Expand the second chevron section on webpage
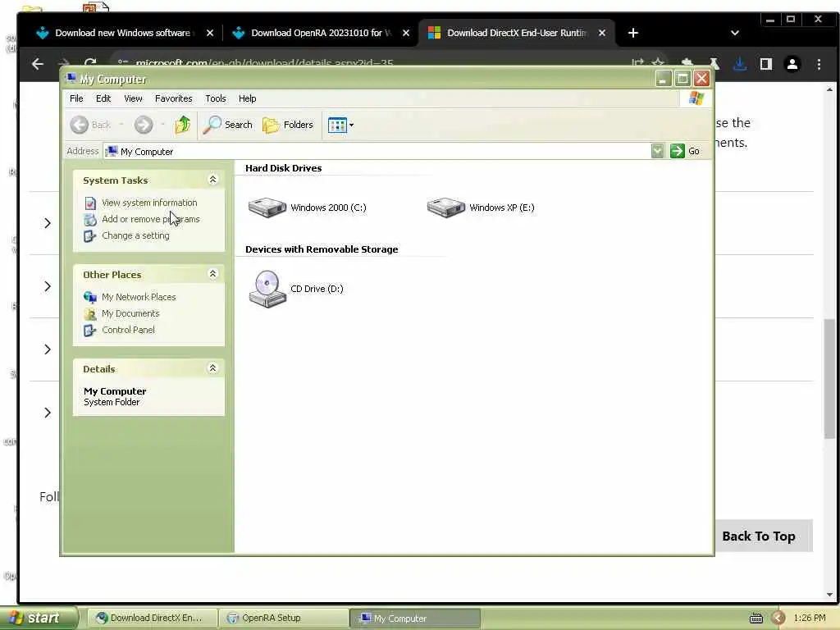This screenshot has height=630, width=840. click(x=47, y=286)
